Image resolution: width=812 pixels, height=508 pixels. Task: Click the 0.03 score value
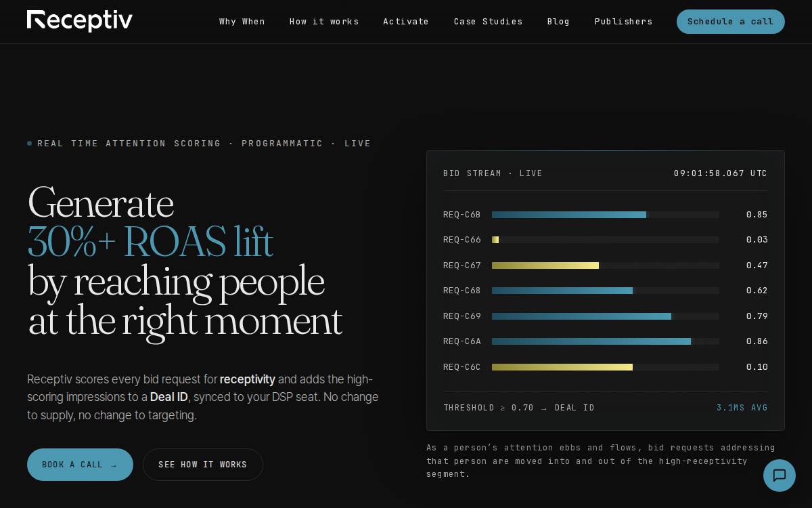757,240
